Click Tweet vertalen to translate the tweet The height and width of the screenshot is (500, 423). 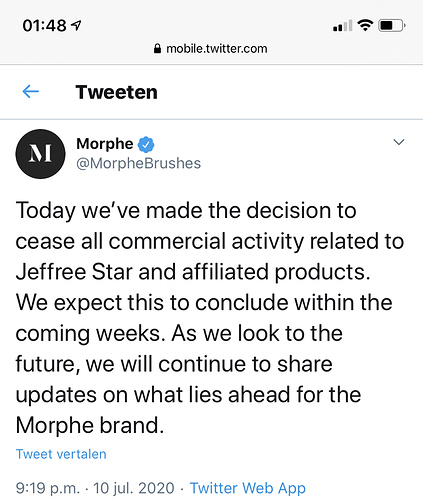[61, 454]
